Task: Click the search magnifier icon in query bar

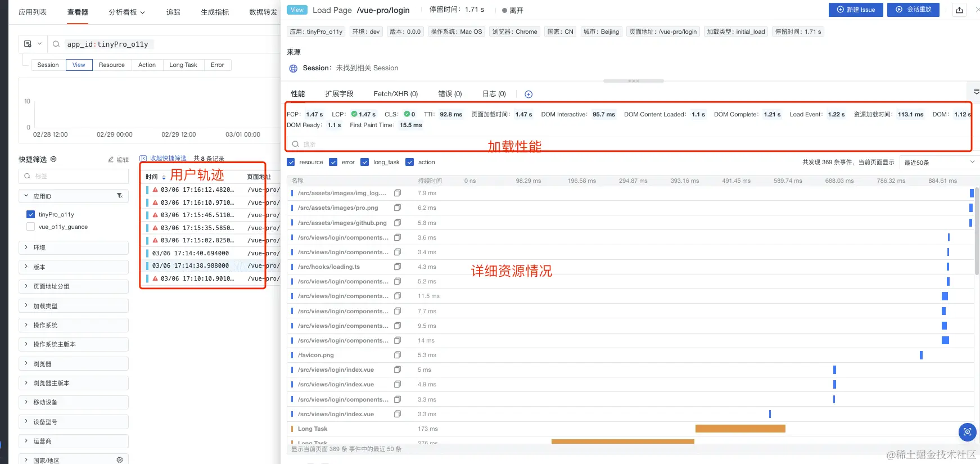Action: pos(56,44)
